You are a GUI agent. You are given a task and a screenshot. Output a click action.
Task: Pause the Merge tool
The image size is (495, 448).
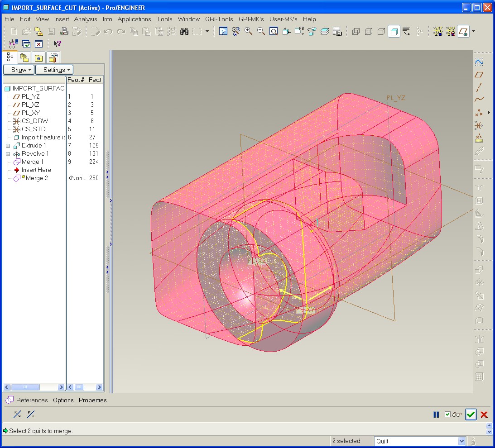pyautogui.click(x=436, y=415)
